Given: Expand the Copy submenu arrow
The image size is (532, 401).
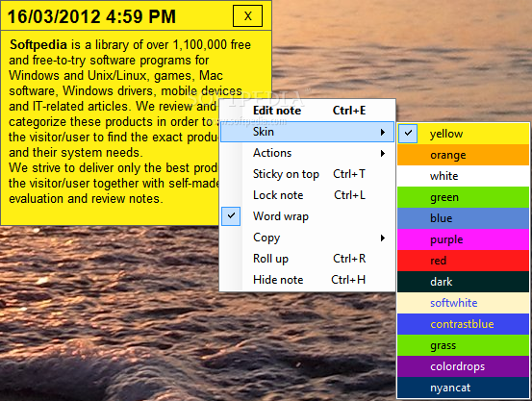Looking at the screenshot, I should [383, 238].
